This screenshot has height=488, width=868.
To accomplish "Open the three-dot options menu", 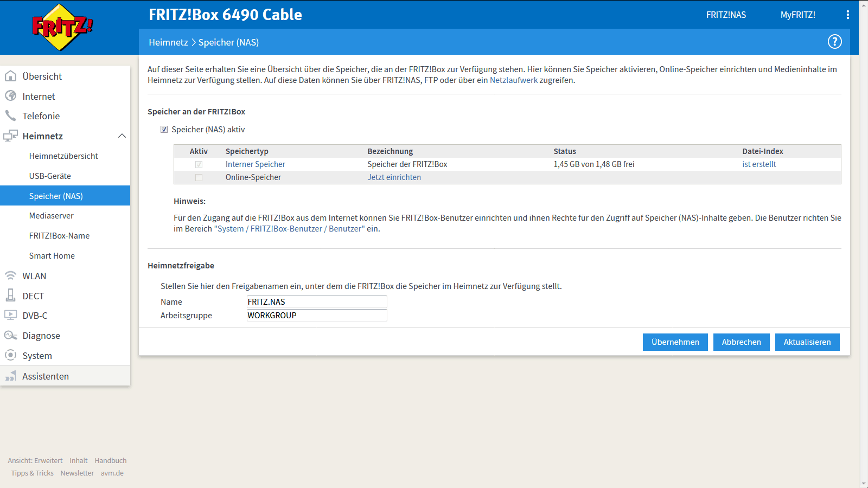I will click(847, 15).
